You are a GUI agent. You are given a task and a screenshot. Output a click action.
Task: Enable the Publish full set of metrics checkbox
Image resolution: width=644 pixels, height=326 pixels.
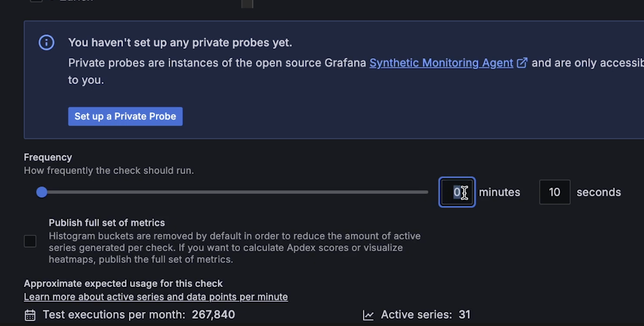pos(30,241)
